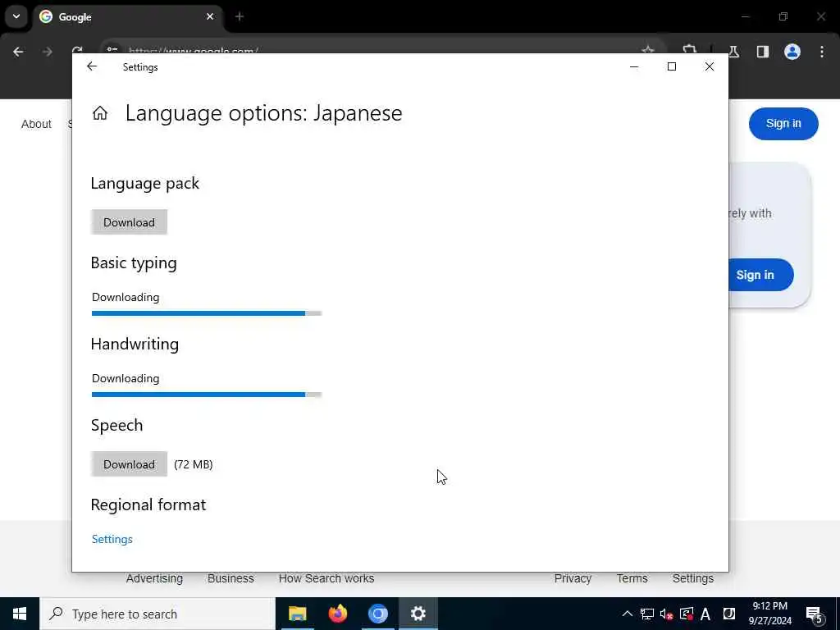Open File Explorer from taskbar
Screen dimensions: 840x630
click(x=297, y=614)
